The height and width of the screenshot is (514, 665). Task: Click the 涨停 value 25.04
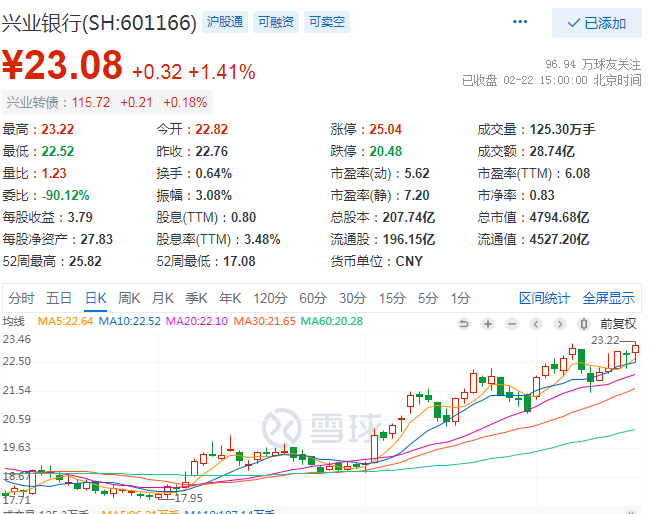point(386,129)
